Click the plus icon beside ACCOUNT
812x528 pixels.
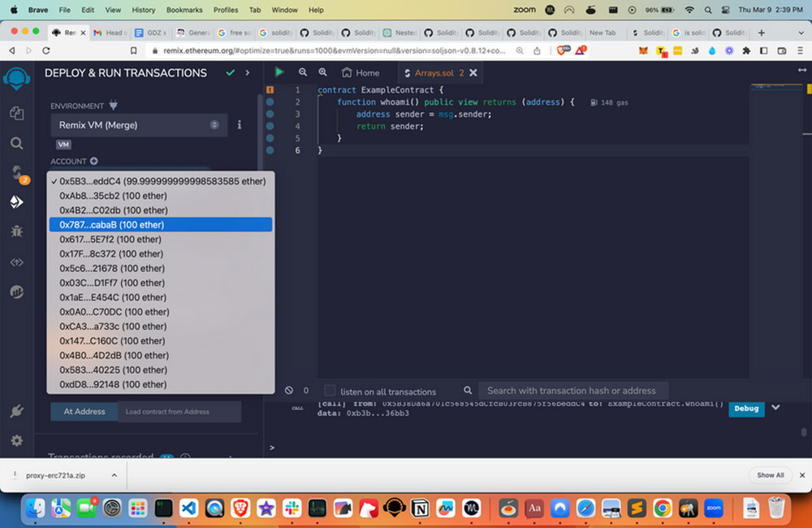93,161
